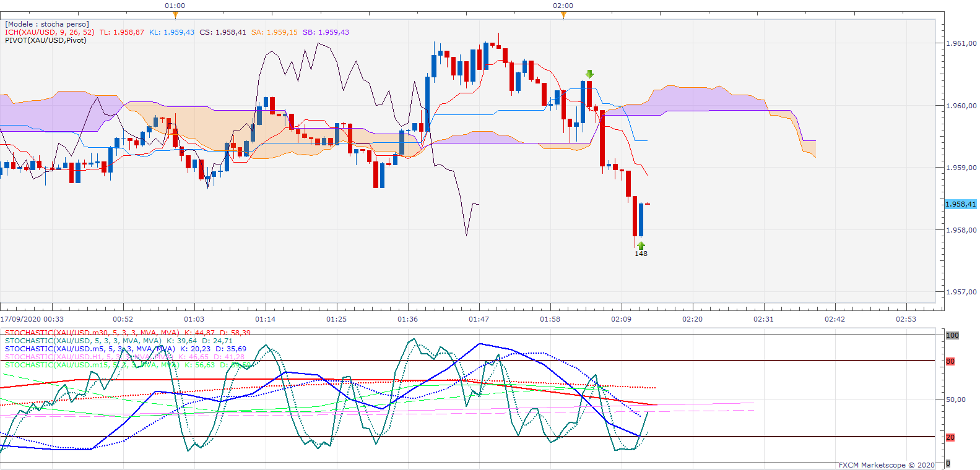
Task: Click the 01:36 time axis label
Action: [408, 319]
